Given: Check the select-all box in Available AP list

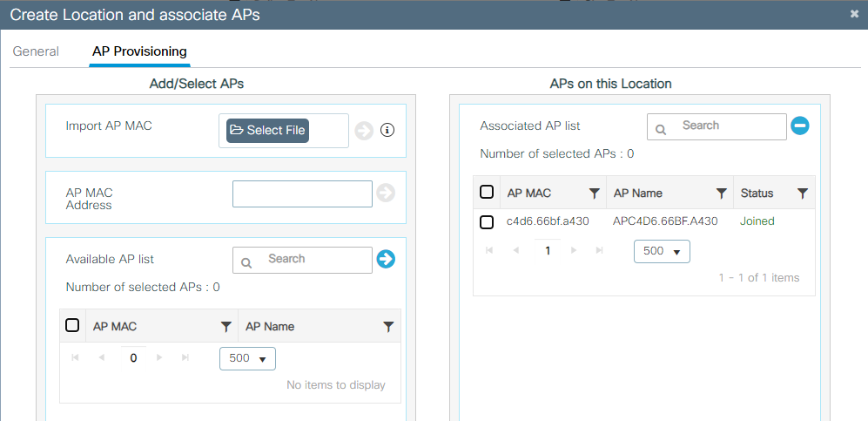Looking at the screenshot, I should [73, 326].
